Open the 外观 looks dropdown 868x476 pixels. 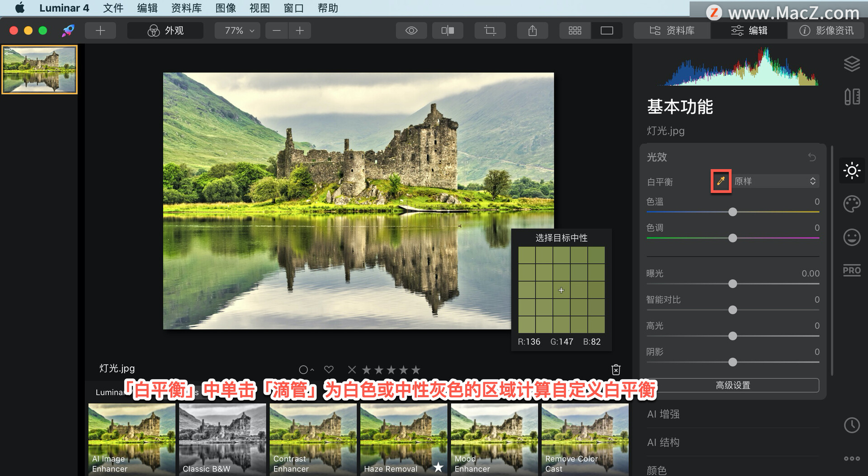165,30
